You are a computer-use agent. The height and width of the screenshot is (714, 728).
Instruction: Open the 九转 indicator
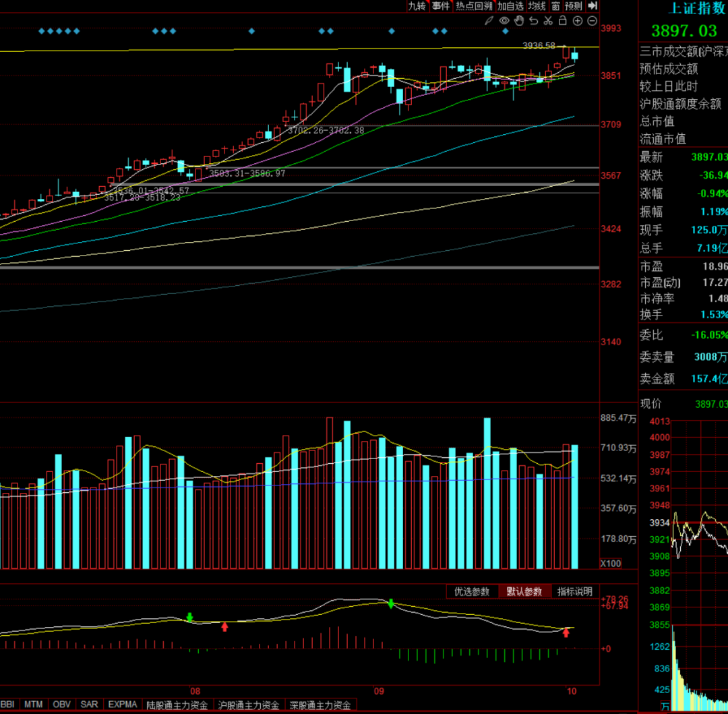point(417,6)
